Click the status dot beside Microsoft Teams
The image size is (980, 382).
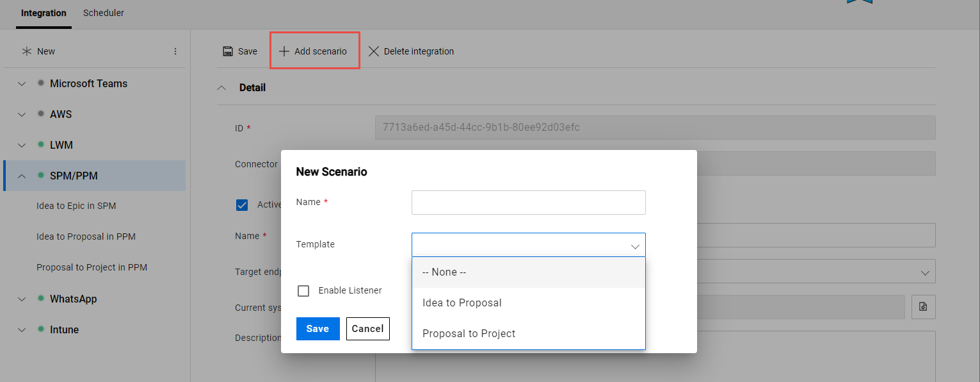(x=40, y=83)
